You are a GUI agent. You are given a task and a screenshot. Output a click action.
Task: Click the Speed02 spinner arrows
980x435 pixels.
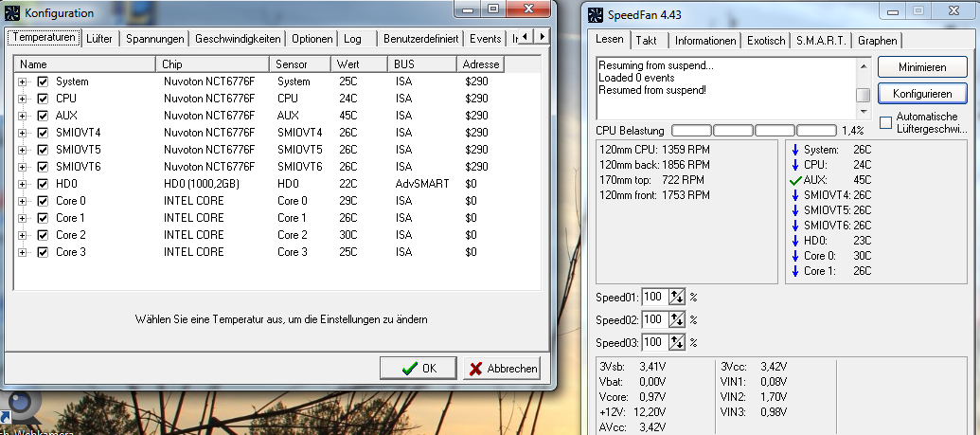tap(677, 319)
